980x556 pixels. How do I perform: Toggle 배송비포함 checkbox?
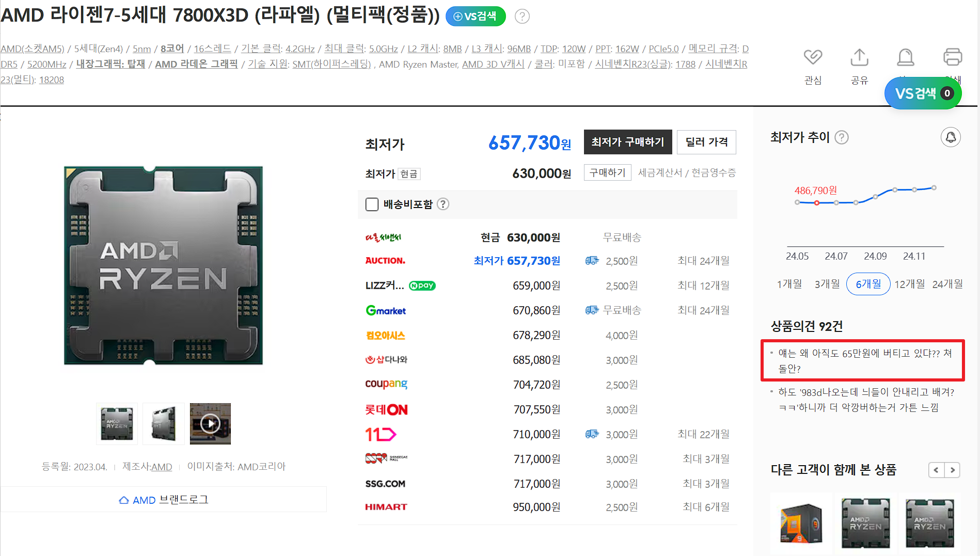click(x=372, y=204)
